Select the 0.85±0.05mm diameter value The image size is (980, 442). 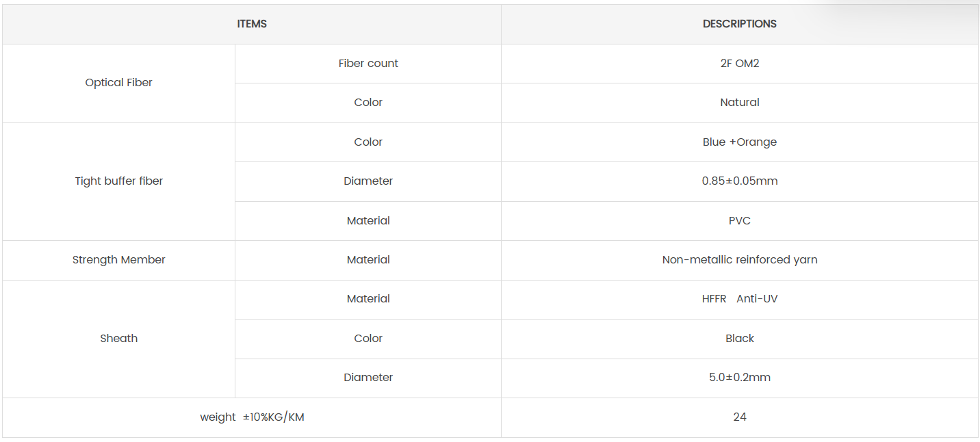[x=739, y=181]
